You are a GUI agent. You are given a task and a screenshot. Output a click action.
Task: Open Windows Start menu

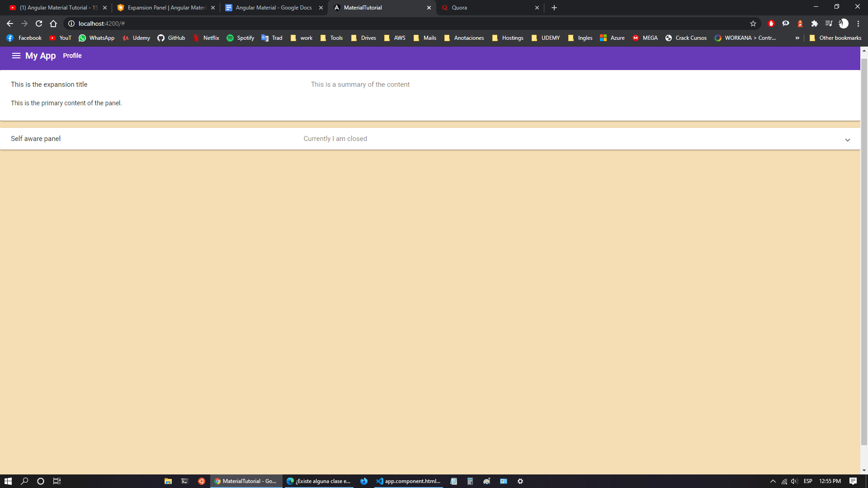[8, 481]
